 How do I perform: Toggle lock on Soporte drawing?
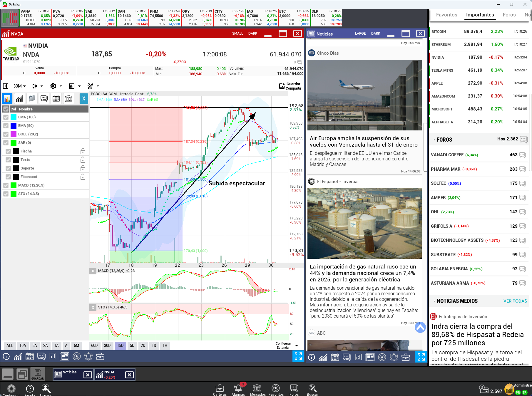(83, 168)
